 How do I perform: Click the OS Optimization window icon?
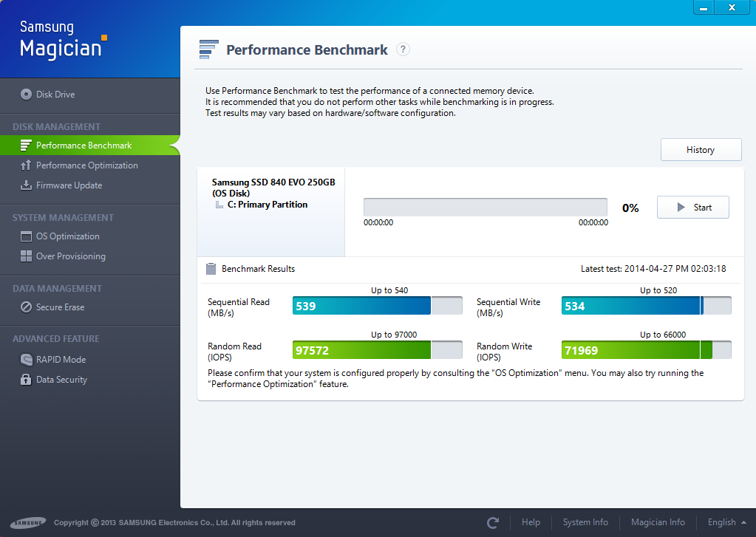click(26, 236)
